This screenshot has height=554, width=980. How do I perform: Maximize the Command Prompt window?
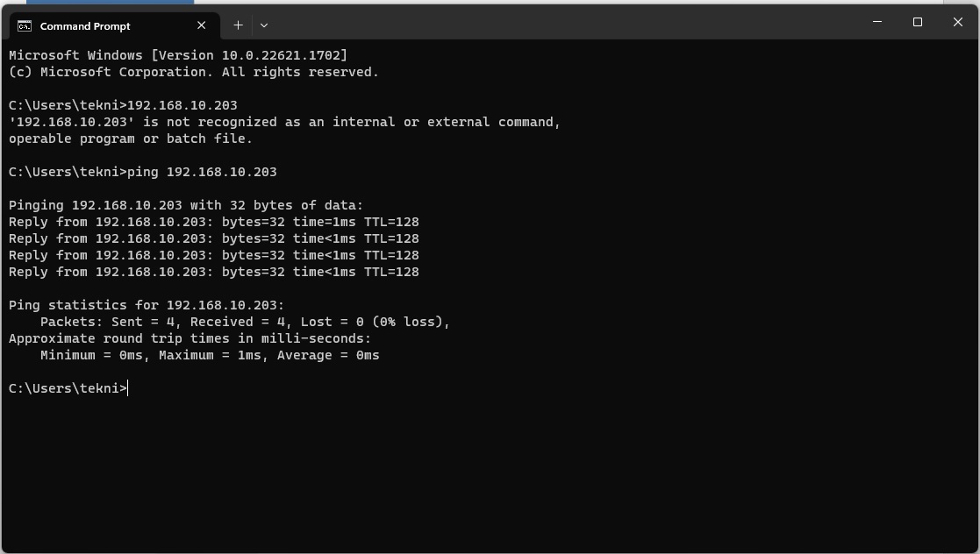pyautogui.click(x=918, y=22)
